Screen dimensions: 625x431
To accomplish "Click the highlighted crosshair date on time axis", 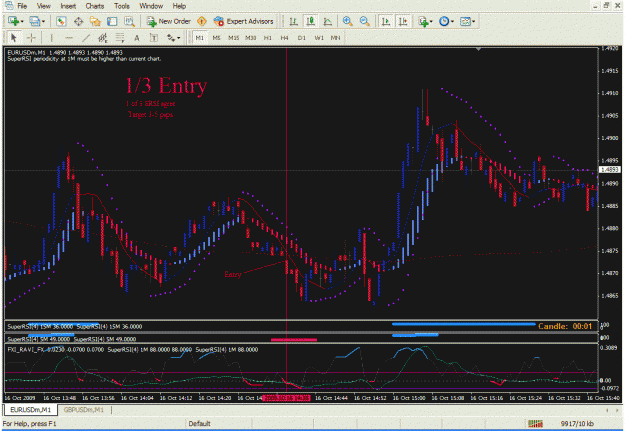I will pyautogui.click(x=287, y=398).
